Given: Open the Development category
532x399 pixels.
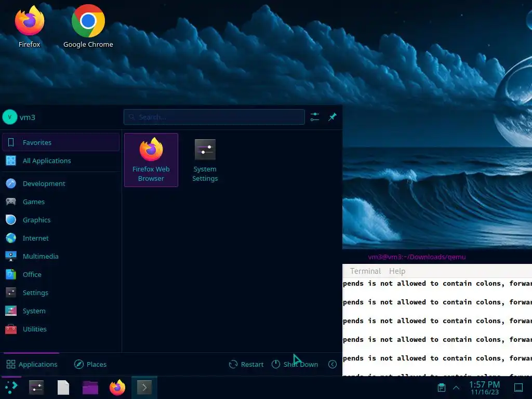Looking at the screenshot, I should coord(61,183).
